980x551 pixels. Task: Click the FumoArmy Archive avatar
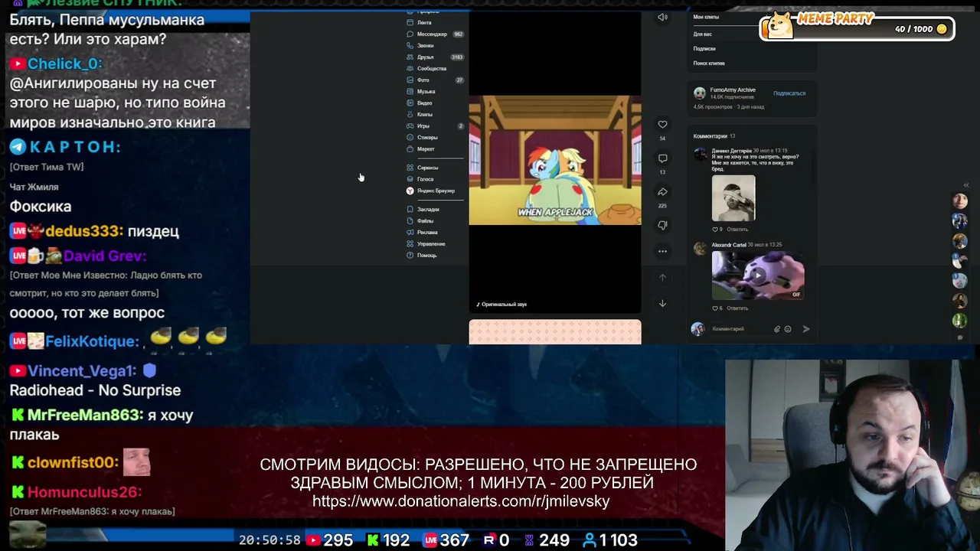699,93
